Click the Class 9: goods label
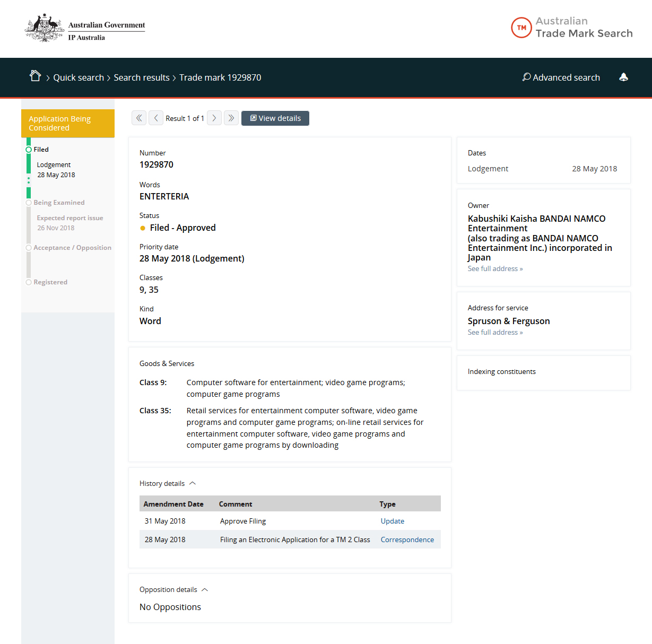The width and height of the screenshot is (652, 644). tap(153, 383)
